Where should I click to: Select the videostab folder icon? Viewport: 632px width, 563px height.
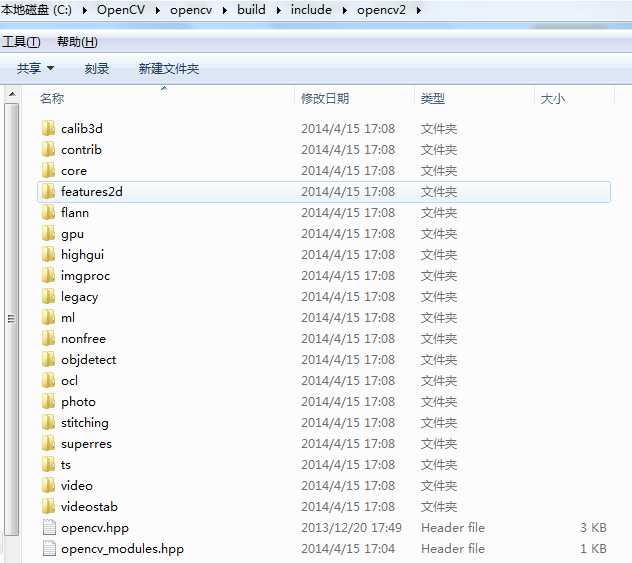point(48,506)
